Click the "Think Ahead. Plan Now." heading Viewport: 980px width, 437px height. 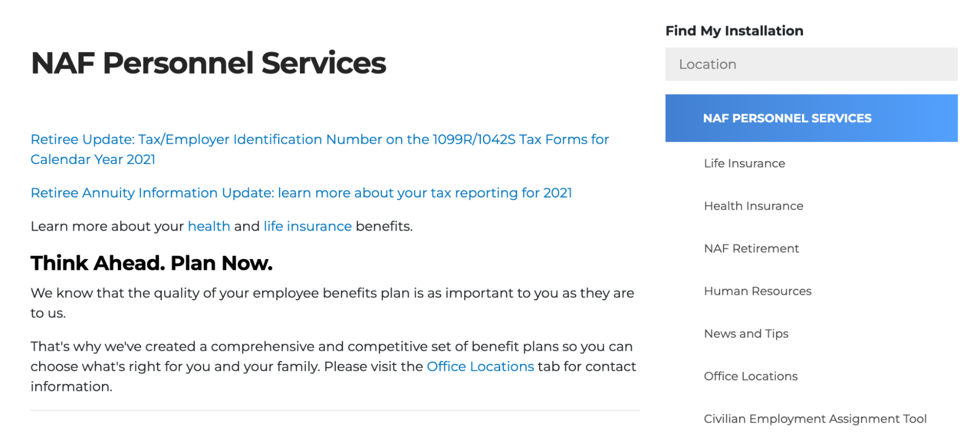pos(151,263)
